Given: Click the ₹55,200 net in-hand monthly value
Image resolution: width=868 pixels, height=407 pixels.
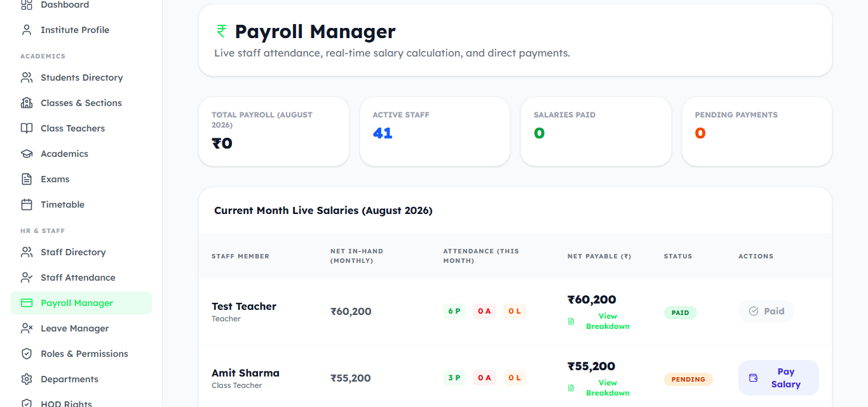Looking at the screenshot, I should (x=351, y=378).
